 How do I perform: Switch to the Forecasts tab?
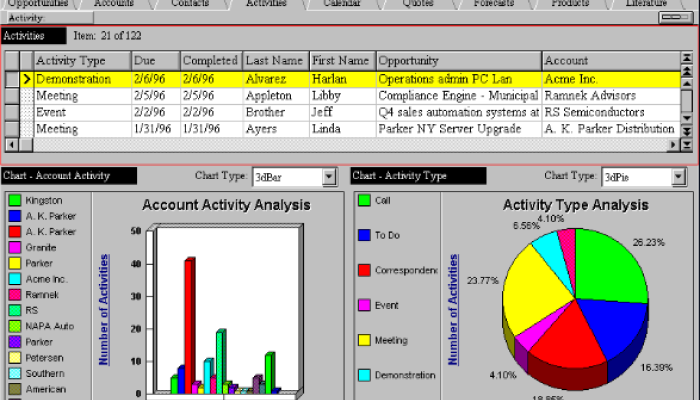494,4
